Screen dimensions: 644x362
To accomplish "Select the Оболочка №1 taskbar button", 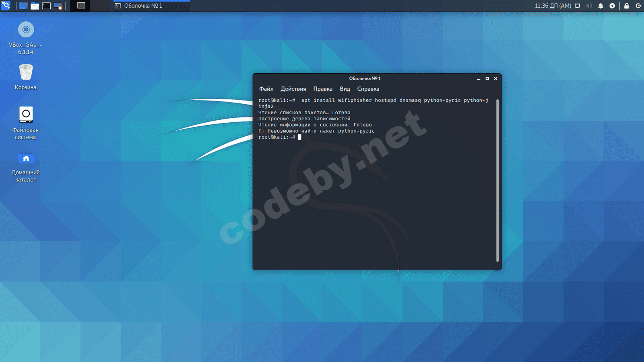I will pyautogui.click(x=151, y=6).
